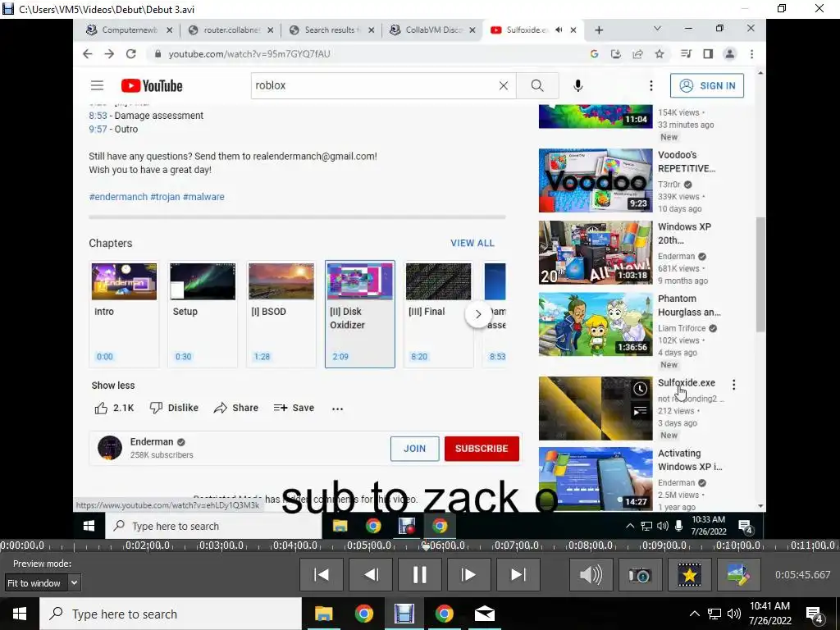The height and width of the screenshot is (630, 840).
Task: Go back in Chrome browser
Action: tap(88, 53)
